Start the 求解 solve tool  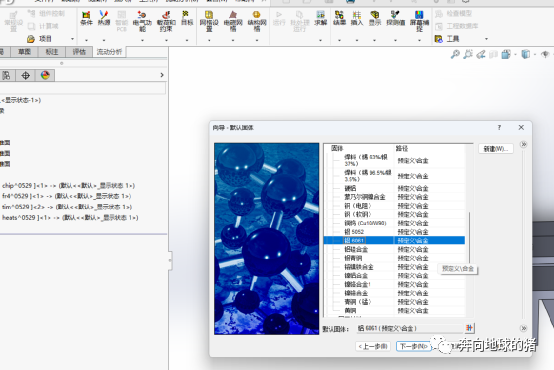pyautogui.click(x=320, y=18)
